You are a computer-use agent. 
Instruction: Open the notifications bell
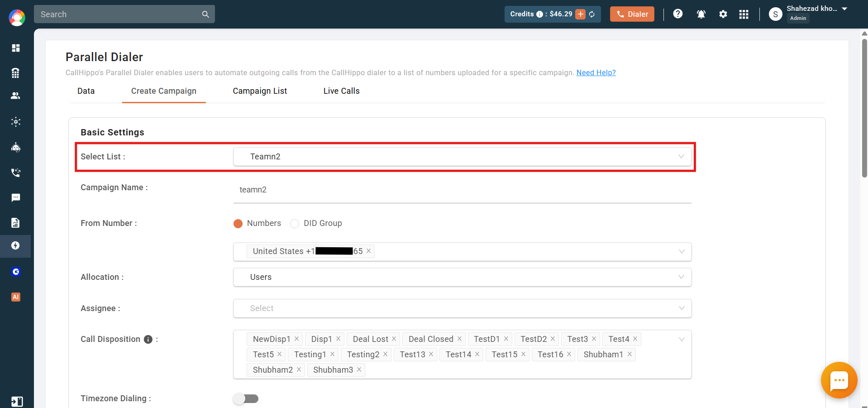(701, 14)
